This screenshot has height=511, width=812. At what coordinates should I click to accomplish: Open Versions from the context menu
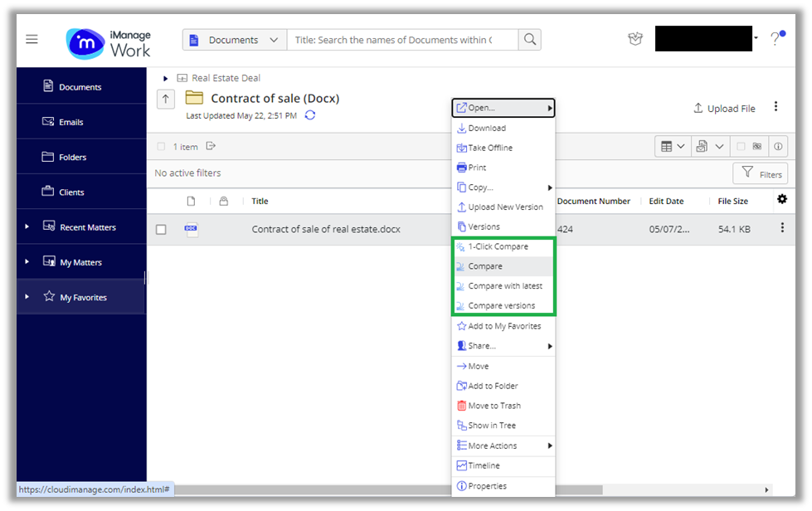(503, 226)
